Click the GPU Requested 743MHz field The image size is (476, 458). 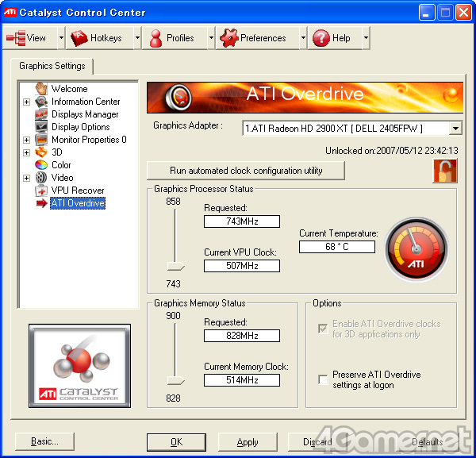coord(242,221)
